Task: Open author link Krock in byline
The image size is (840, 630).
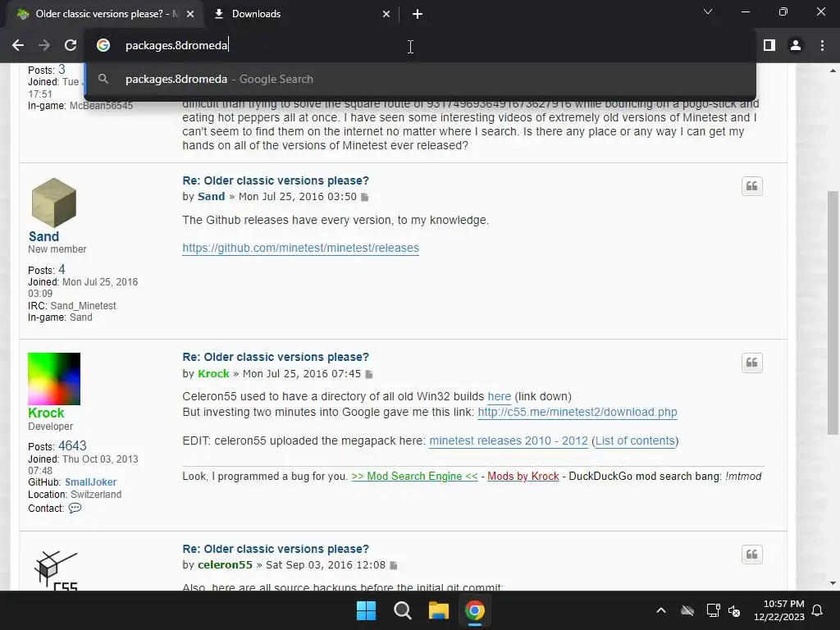Action: coord(213,373)
